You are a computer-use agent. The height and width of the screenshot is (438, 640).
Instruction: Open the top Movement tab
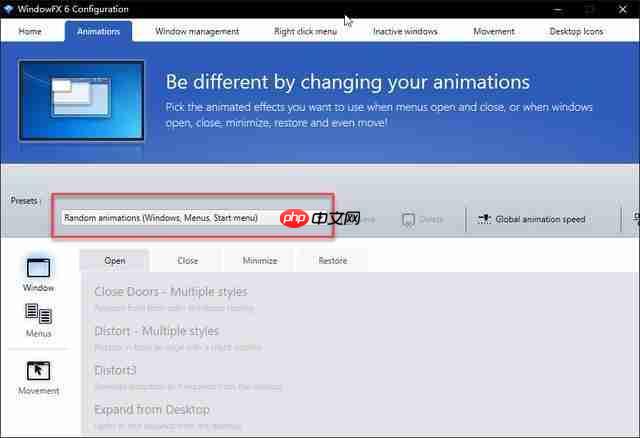(493, 31)
